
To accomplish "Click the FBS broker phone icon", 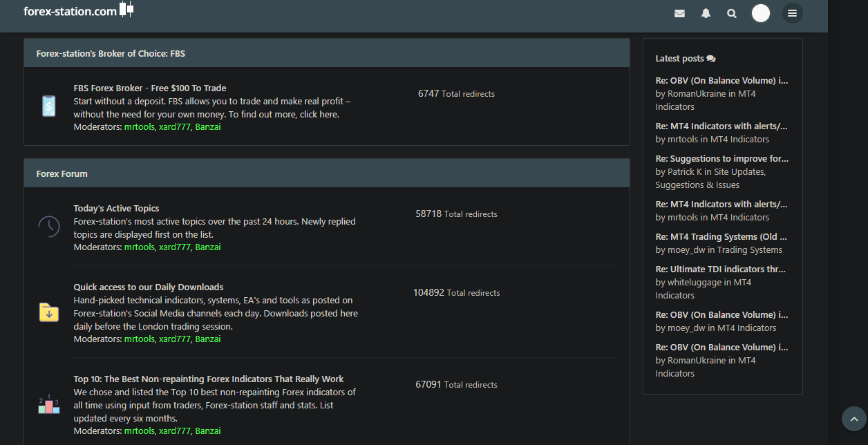I will [x=48, y=106].
